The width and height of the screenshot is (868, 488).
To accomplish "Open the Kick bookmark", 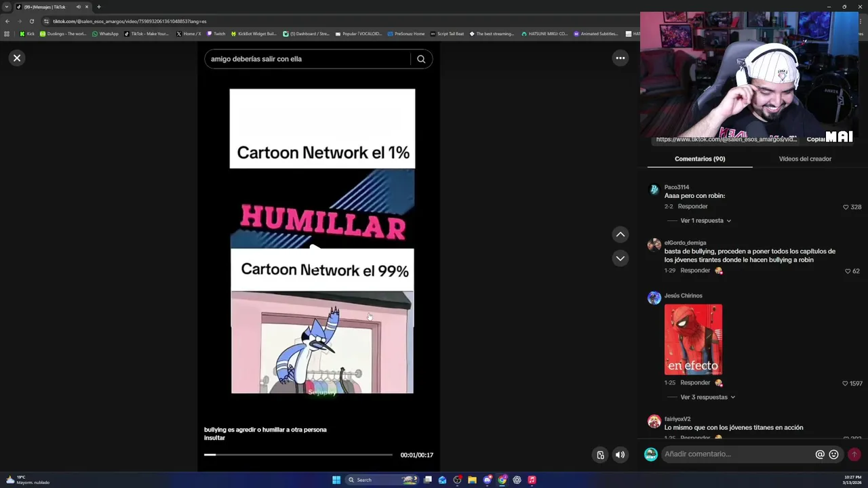I will [x=26, y=33].
